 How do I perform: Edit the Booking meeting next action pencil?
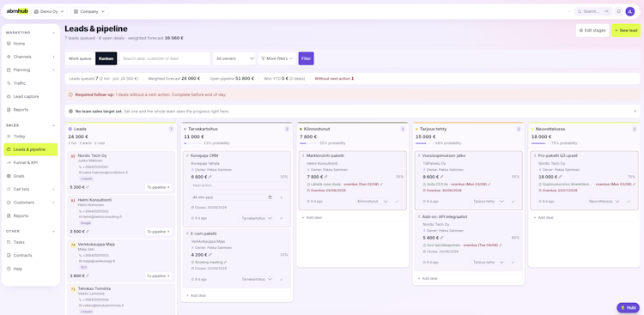tap(225, 262)
